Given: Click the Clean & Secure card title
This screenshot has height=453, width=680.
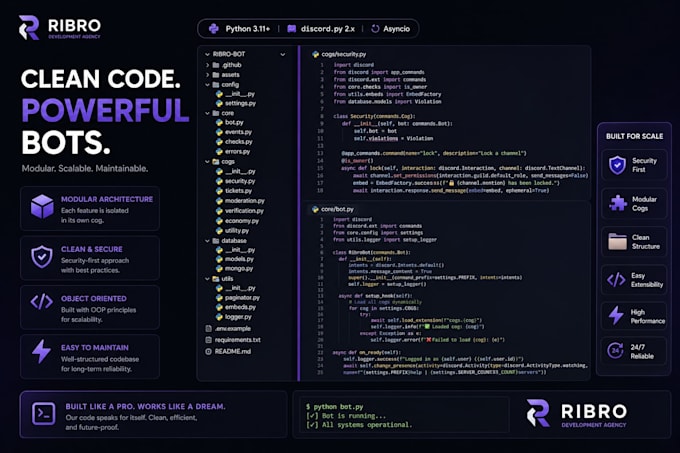Looking at the screenshot, I should (x=92, y=249).
